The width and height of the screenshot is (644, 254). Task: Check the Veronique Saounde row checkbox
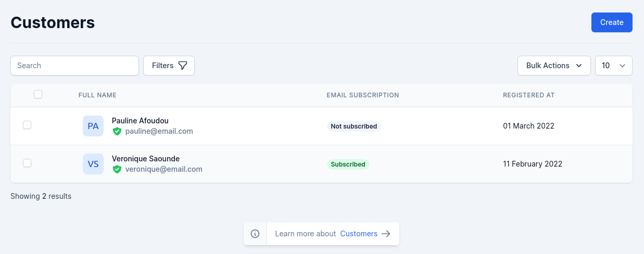27,163
